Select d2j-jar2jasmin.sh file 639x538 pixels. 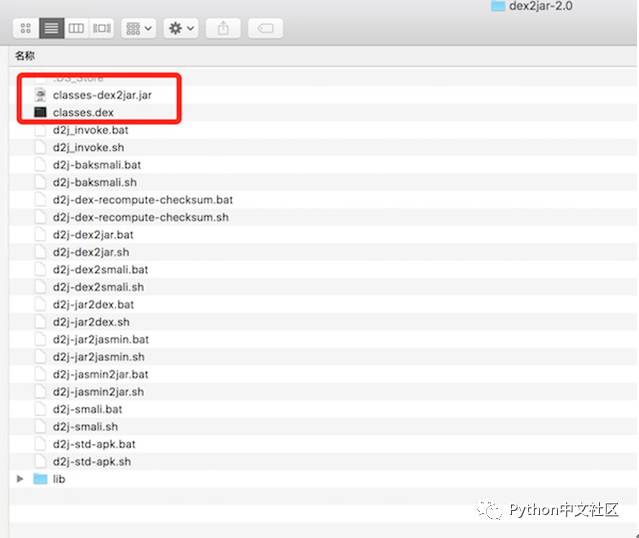pyautogui.click(x=99, y=357)
